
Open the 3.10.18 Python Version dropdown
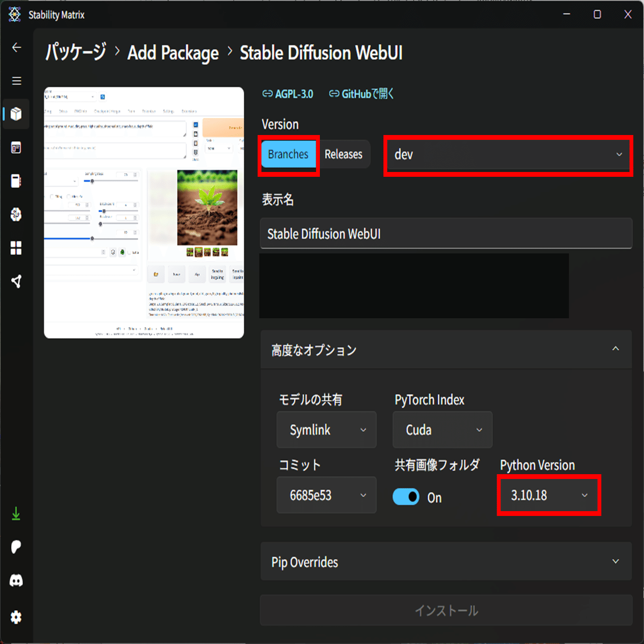point(549,495)
